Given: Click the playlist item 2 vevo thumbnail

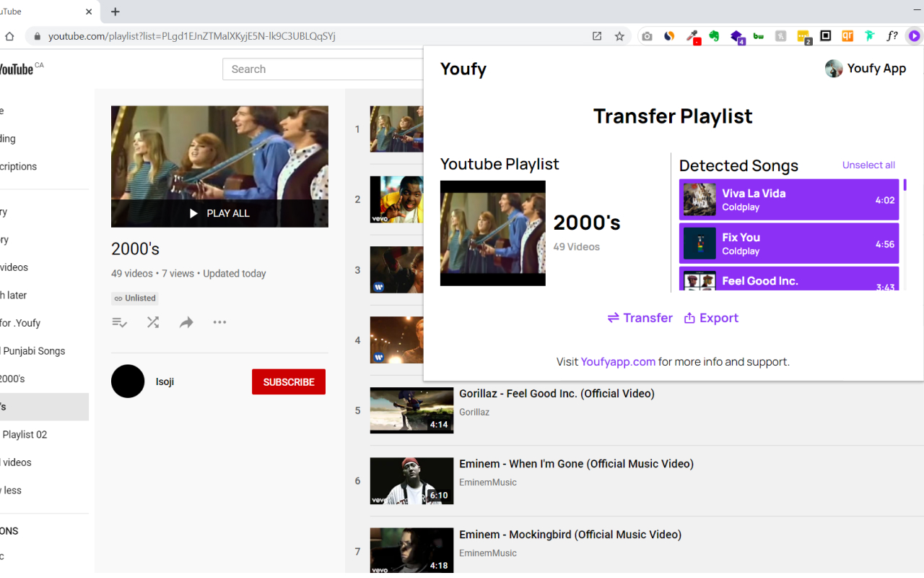Looking at the screenshot, I should [x=397, y=199].
